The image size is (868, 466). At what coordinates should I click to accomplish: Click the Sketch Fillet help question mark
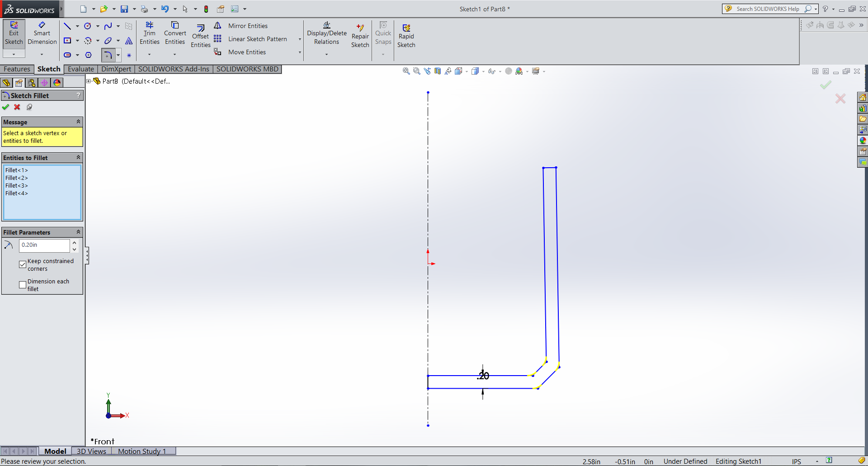coord(79,95)
